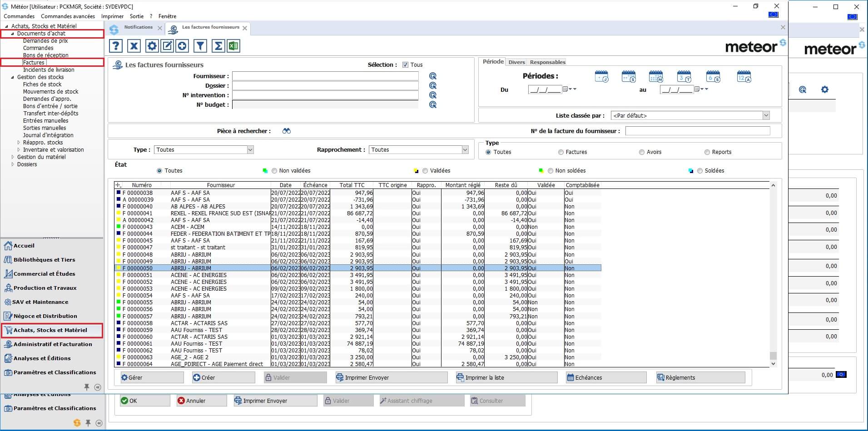Select the day (J) period calendar icon
This screenshot has width=868, height=431.
(x=601, y=76)
